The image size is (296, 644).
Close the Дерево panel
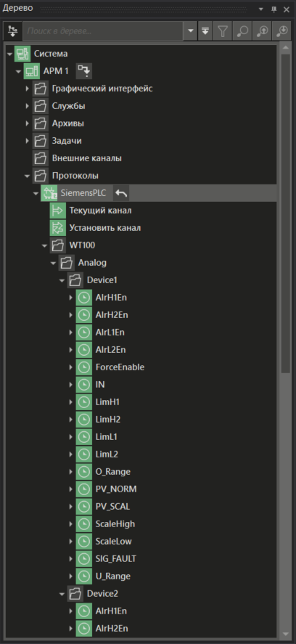[x=287, y=9]
